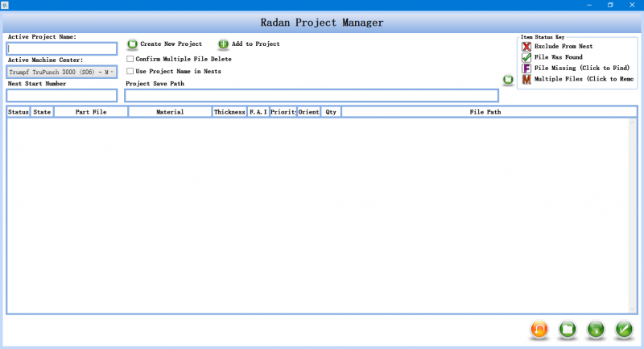Click the red X Exclude From Nest icon

(526, 47)
